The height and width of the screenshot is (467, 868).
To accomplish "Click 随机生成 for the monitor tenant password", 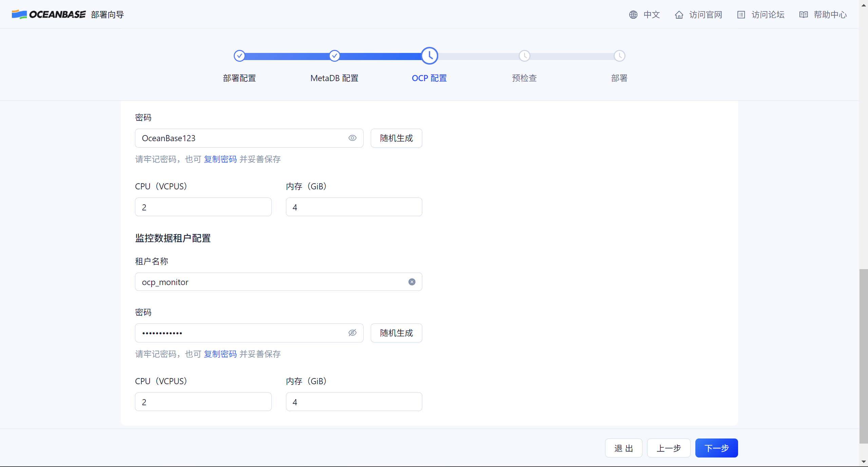I will tap(396, 333).
